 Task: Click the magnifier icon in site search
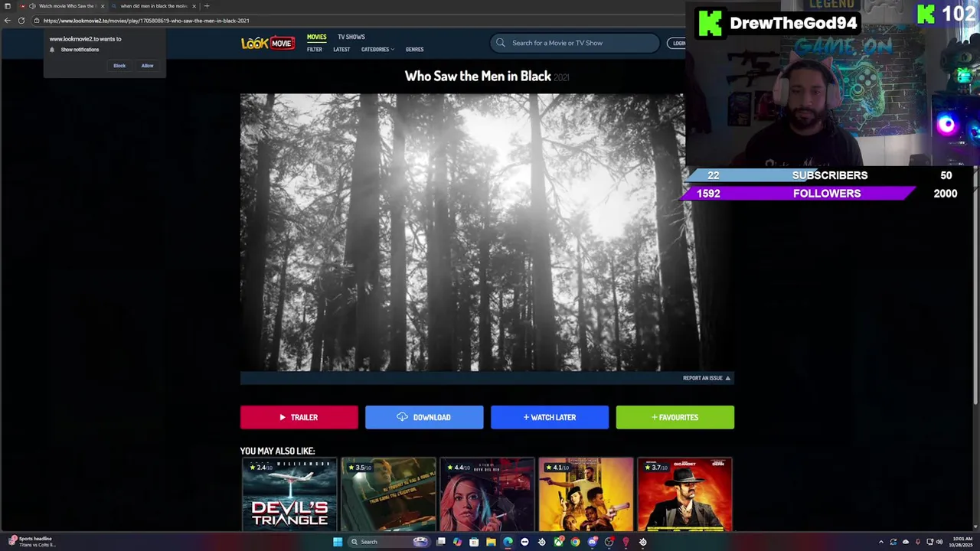pos(501,43)
